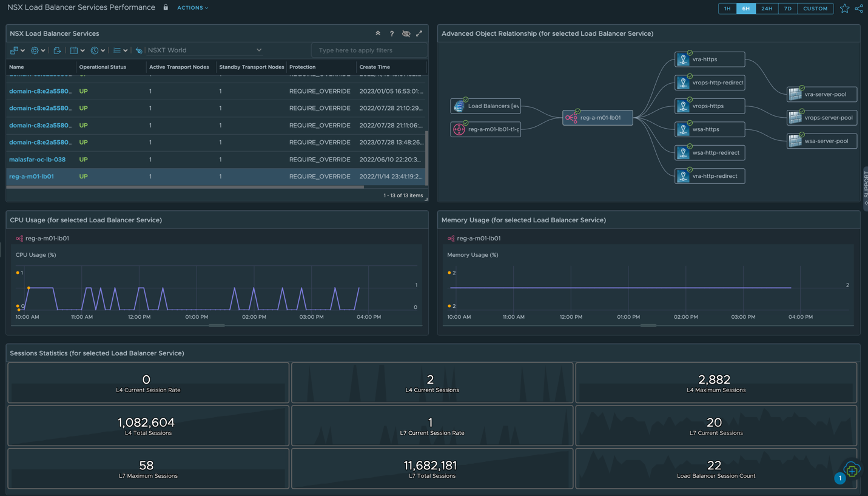Select the reg-a-m01-lb01 node in relationship graph
Image resolution: width=868 pixels, height=496 pixels.
(597, 118)
